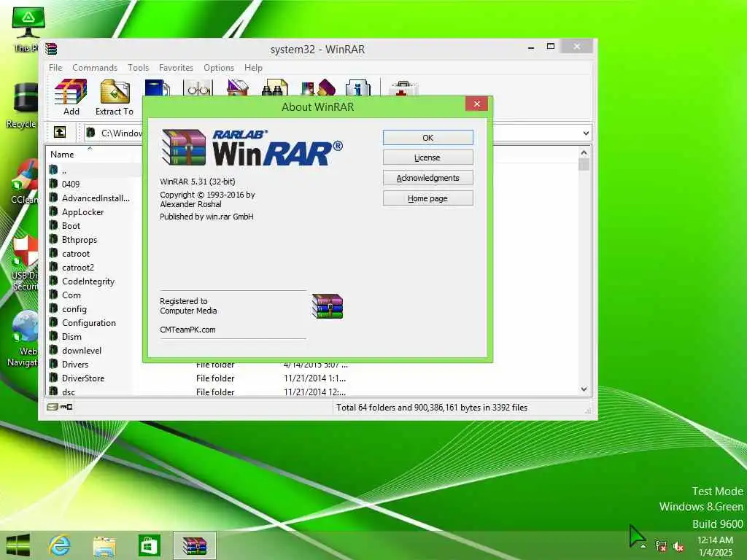Open the Favorites menu
Viewport: 747px width, 560px height.
tap(176, 68)
